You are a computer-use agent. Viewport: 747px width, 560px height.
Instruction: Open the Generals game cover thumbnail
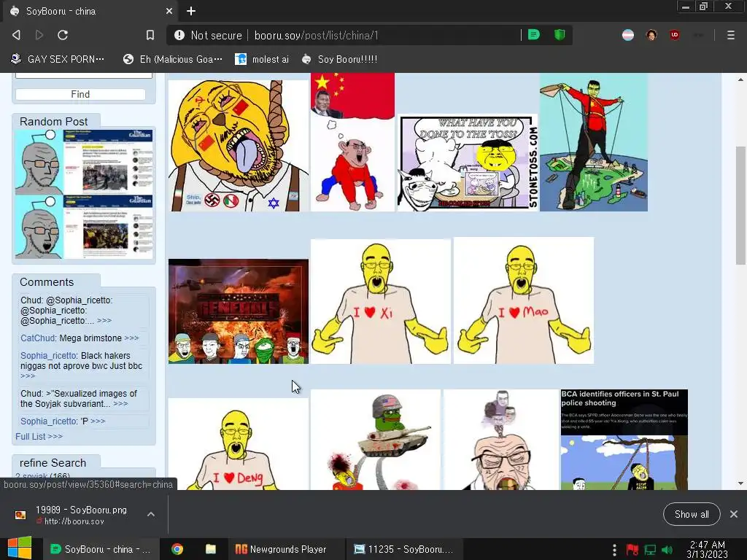coord(239,311)
